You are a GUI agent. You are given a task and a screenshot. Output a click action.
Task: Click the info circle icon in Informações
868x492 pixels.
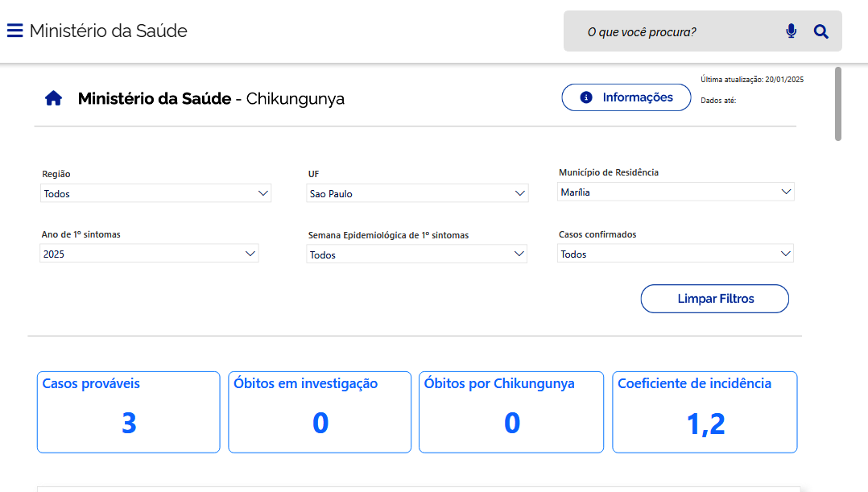(585, 97)
